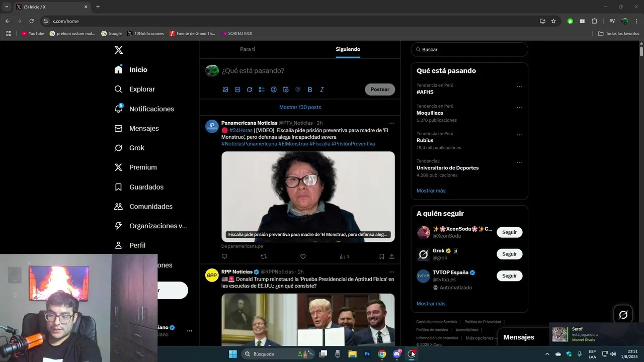Open Grok in the sidebar
This screenshot has height=362, width=644.
click(x=129, y=148)
